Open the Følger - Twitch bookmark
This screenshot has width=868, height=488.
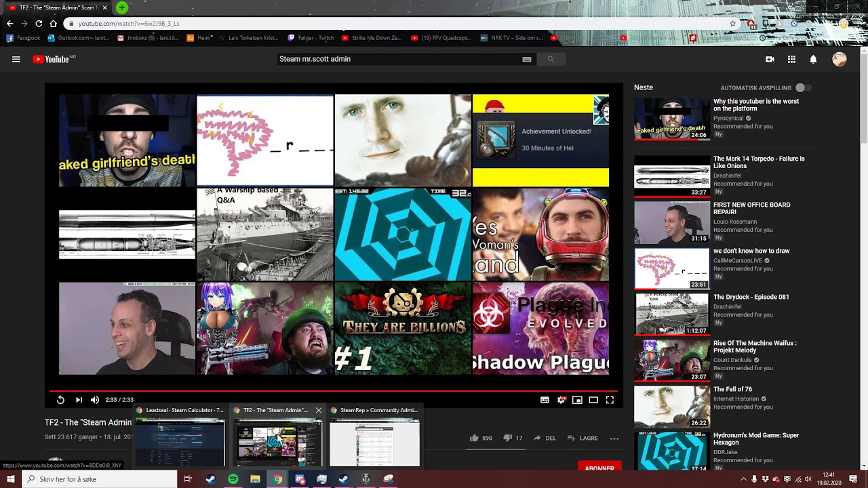(x=310, y=38)
